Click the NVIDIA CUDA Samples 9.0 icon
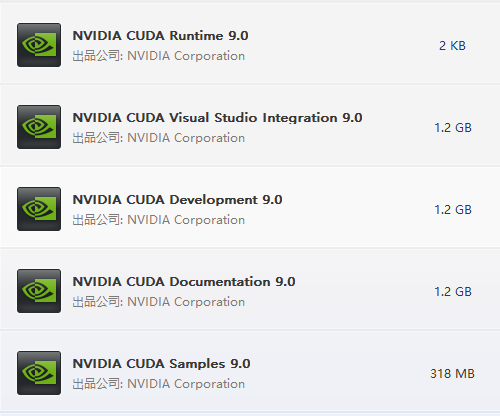This screenshot has width=500, height=416. (39, 373)
